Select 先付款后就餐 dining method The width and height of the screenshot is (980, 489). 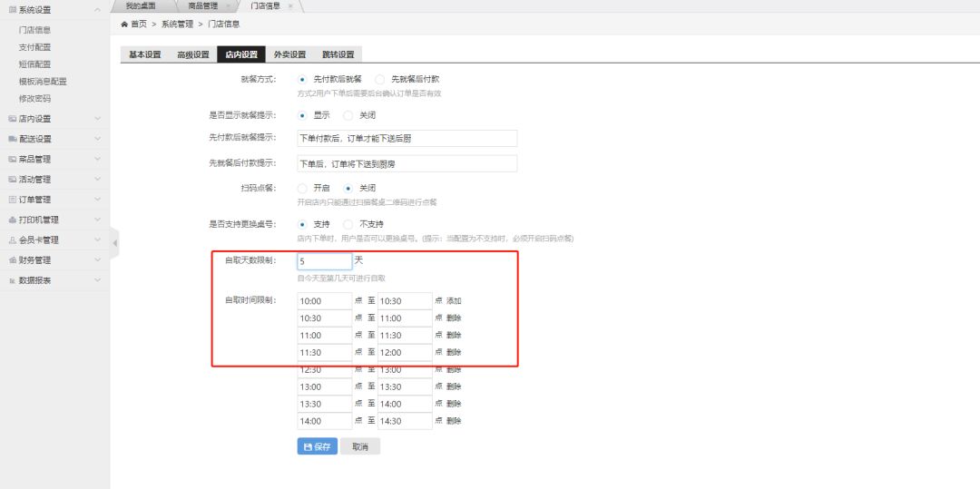tap(302, 79)
